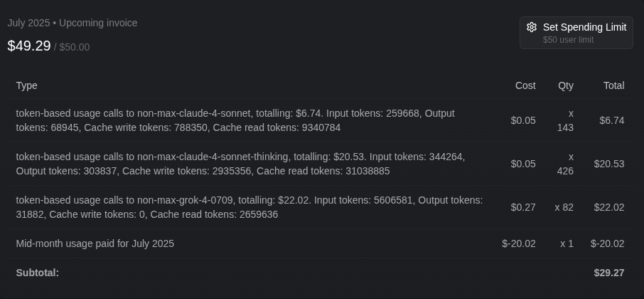Click the $6.74 total amount
644x299 pixels.
(611, 120)
